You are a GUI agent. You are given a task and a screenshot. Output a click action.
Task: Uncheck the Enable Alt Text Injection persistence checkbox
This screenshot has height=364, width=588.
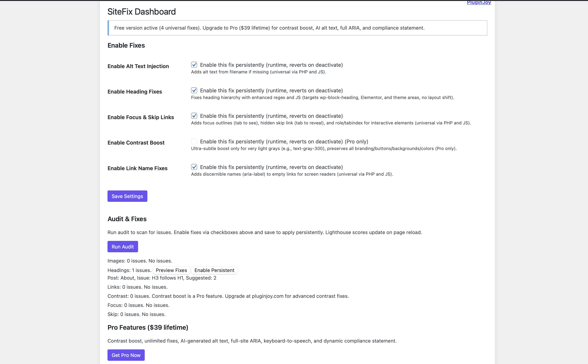194,64
